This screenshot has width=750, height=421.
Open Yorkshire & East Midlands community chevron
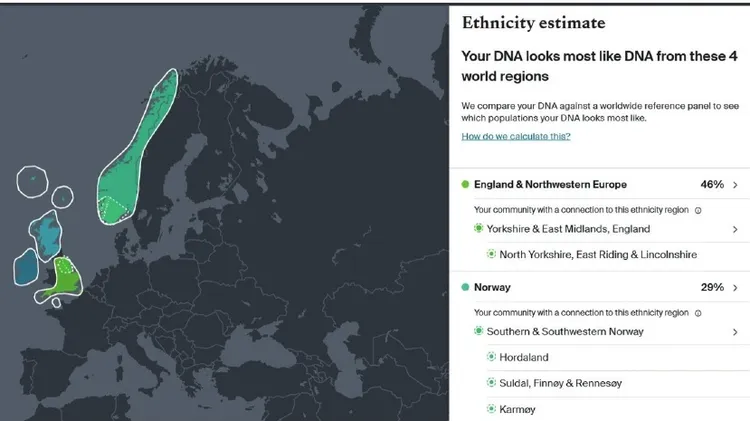click(735, 229)
